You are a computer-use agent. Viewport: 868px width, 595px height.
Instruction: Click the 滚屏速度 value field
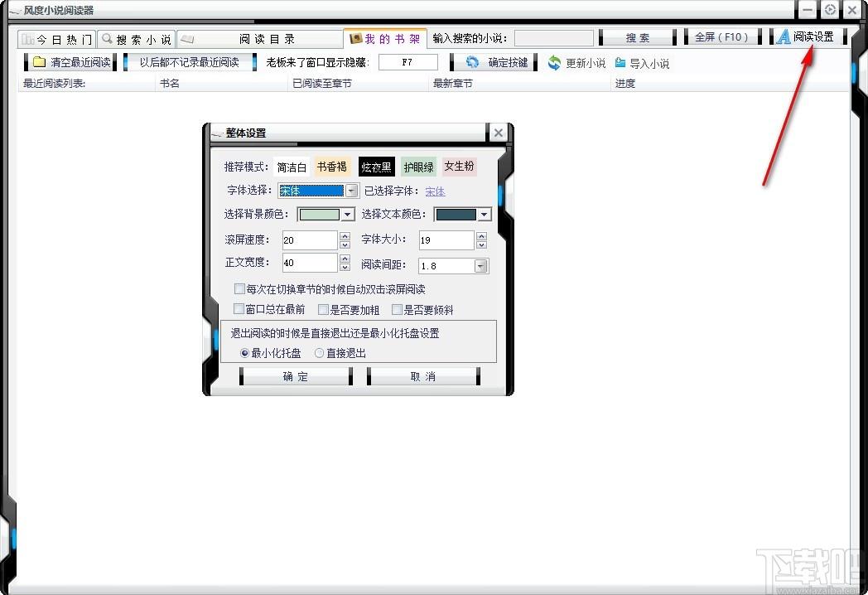coord(310,240)
